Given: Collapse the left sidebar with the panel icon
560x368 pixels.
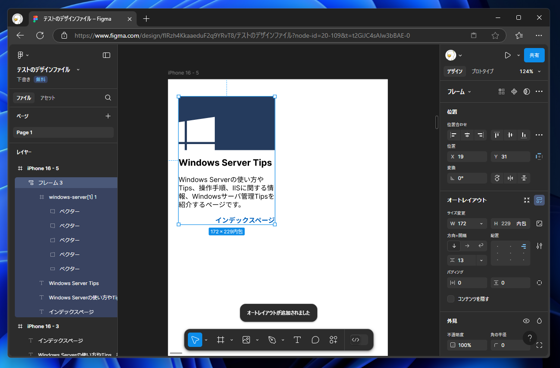Looking at the screenshot, I should click(106, 55).
